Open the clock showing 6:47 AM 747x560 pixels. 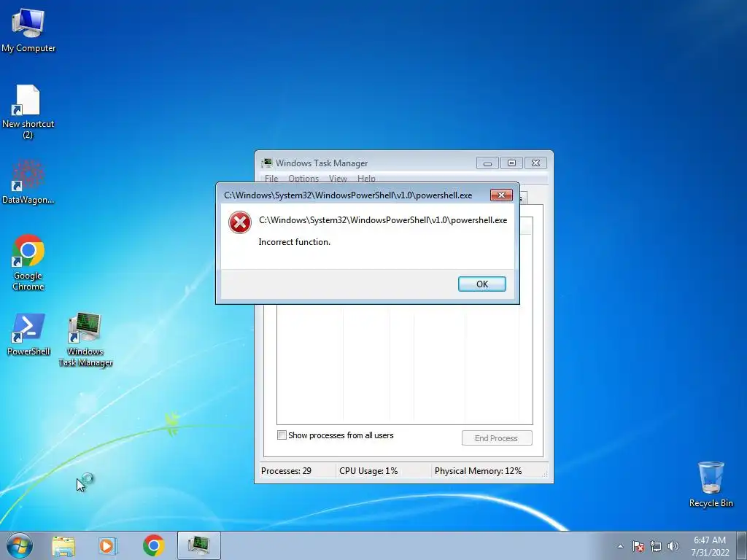(x=710, y=546)
